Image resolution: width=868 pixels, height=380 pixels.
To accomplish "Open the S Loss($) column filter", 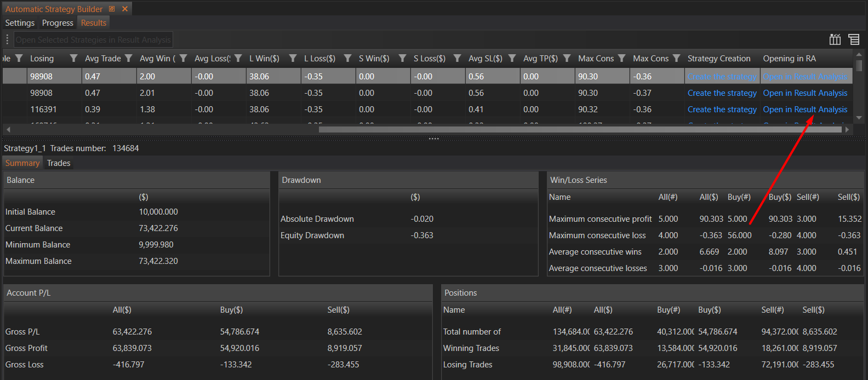I will pos(457,59).
